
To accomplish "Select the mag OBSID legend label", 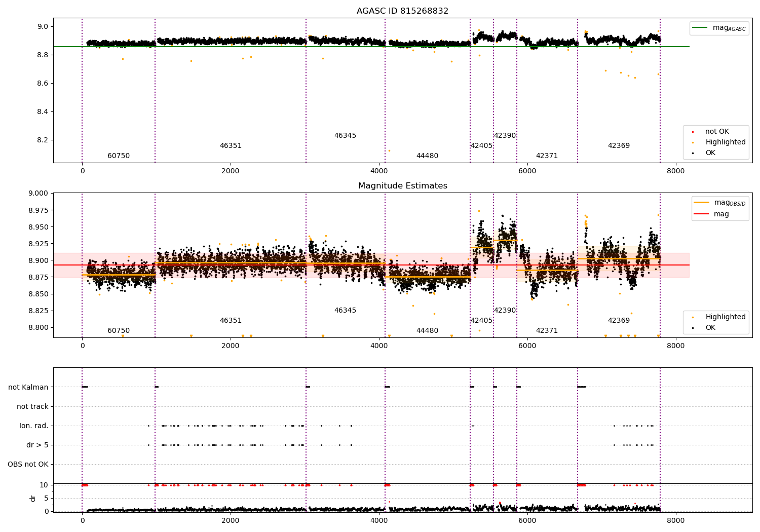I will (730, 203).
